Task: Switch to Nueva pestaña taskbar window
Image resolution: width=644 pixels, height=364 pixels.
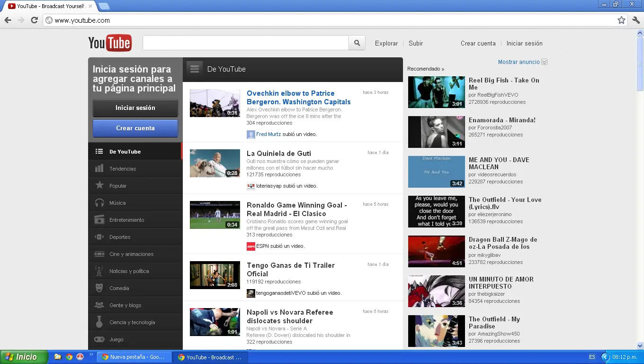Action: [x=134, y=357]
